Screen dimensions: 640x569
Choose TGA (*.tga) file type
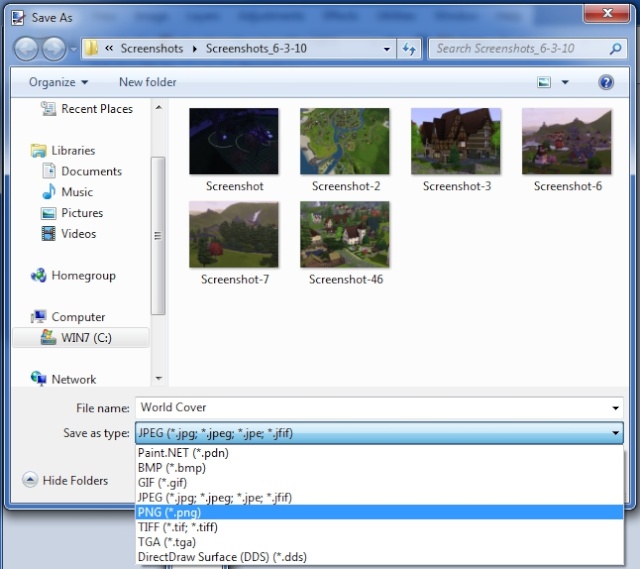pyautogui.click(x=379, y=542)
